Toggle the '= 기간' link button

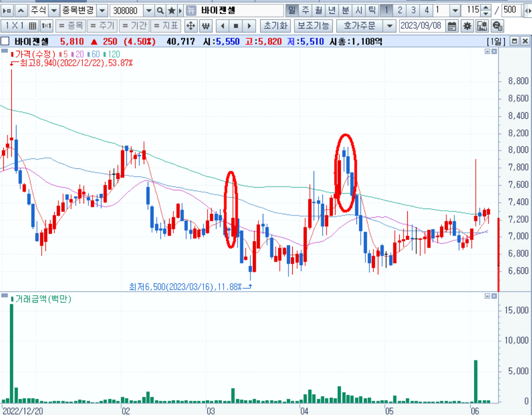pyautogui.click(x=134, y=26)
